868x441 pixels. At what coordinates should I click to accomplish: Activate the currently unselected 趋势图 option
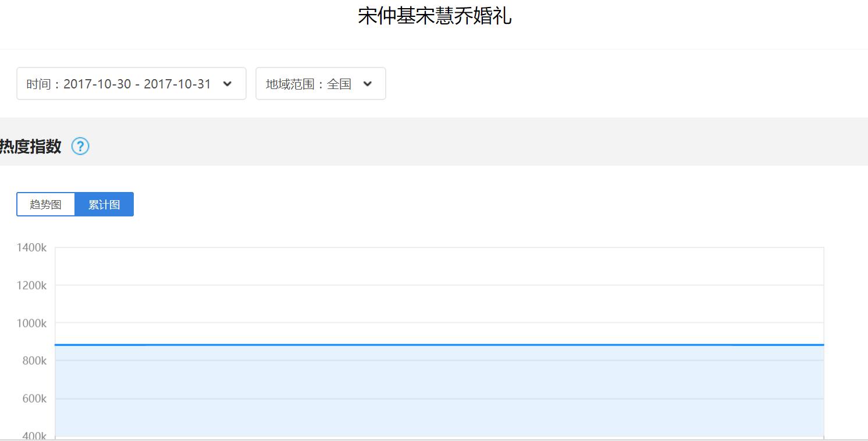click(x=45, y=204)
